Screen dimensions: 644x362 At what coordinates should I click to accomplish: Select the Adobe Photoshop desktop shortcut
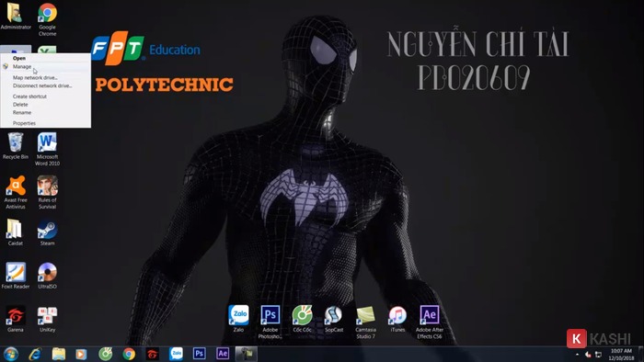pos(270,322)
